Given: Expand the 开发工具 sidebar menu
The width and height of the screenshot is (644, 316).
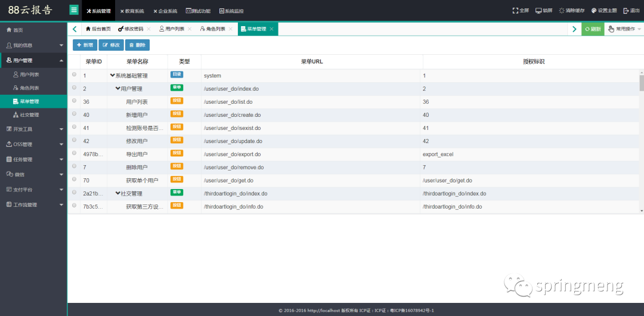Looking at the screenshot, I should pos(33,129).
